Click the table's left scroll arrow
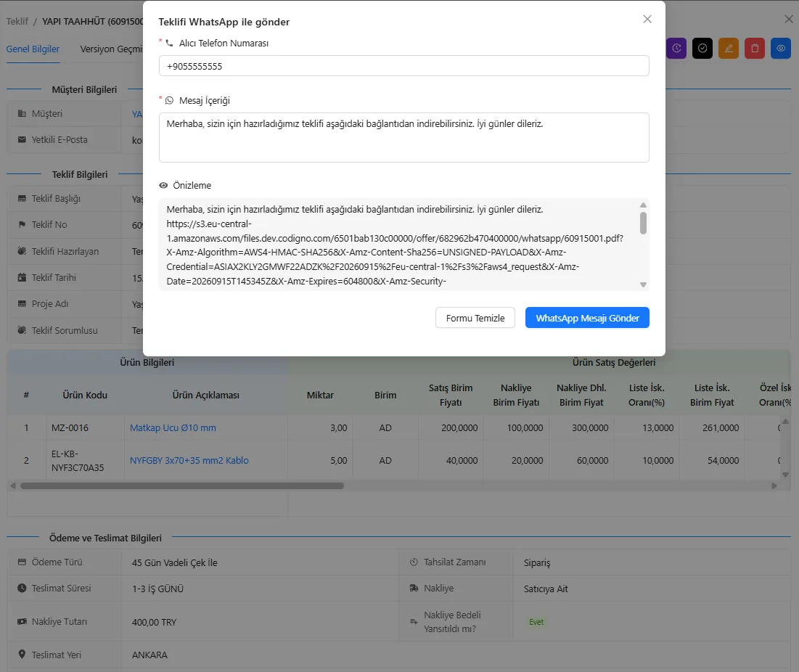Viewport: 799px width, 672px height. [13, 486]
